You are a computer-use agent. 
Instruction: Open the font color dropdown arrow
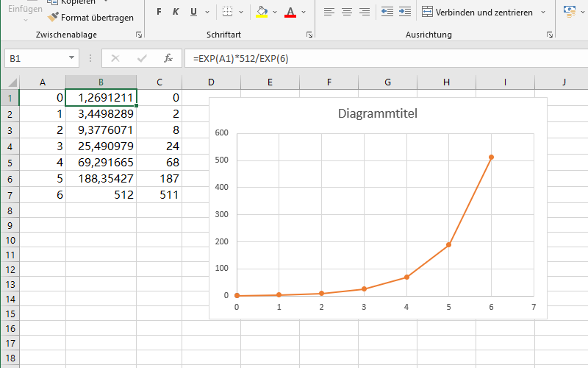[304, 12]
